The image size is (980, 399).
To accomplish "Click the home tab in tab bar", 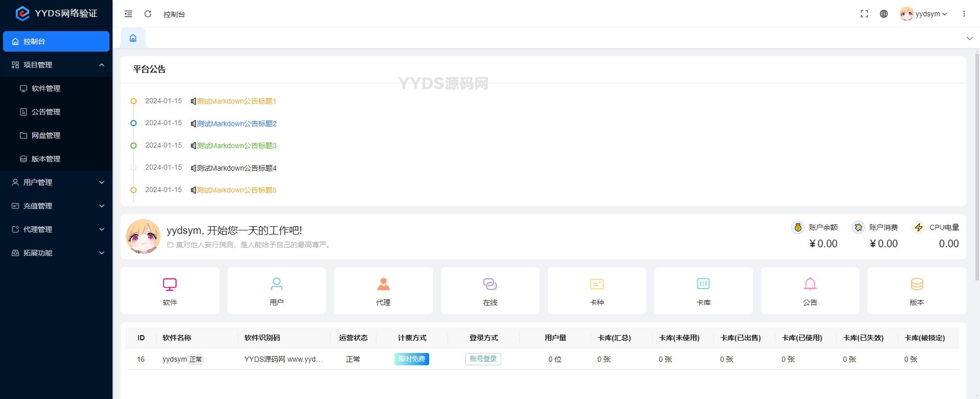I will pos(133,38).
